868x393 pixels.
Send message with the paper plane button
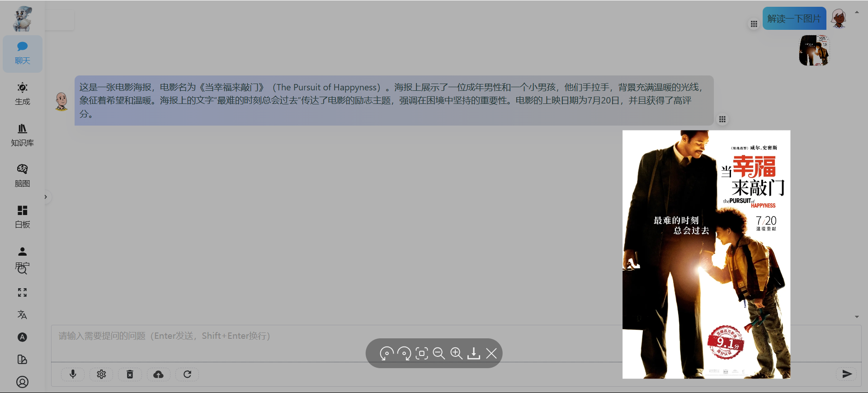click(847, 374)
